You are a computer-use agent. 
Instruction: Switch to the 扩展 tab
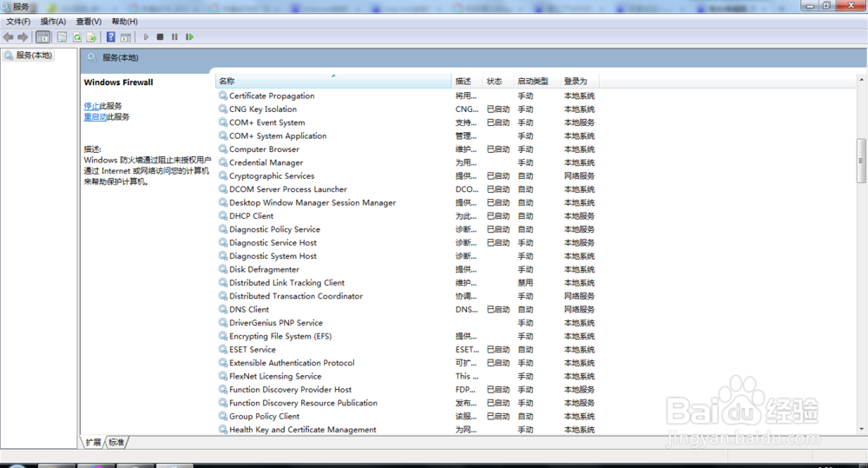[93, 442]
